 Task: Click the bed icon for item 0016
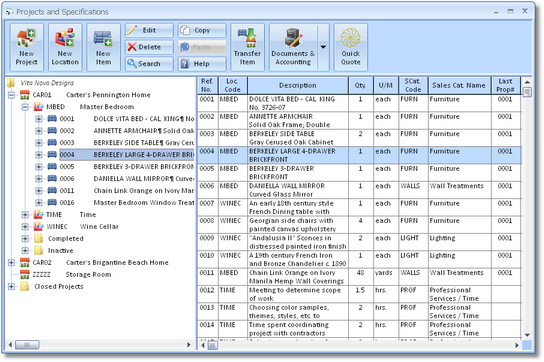(52, 203)
